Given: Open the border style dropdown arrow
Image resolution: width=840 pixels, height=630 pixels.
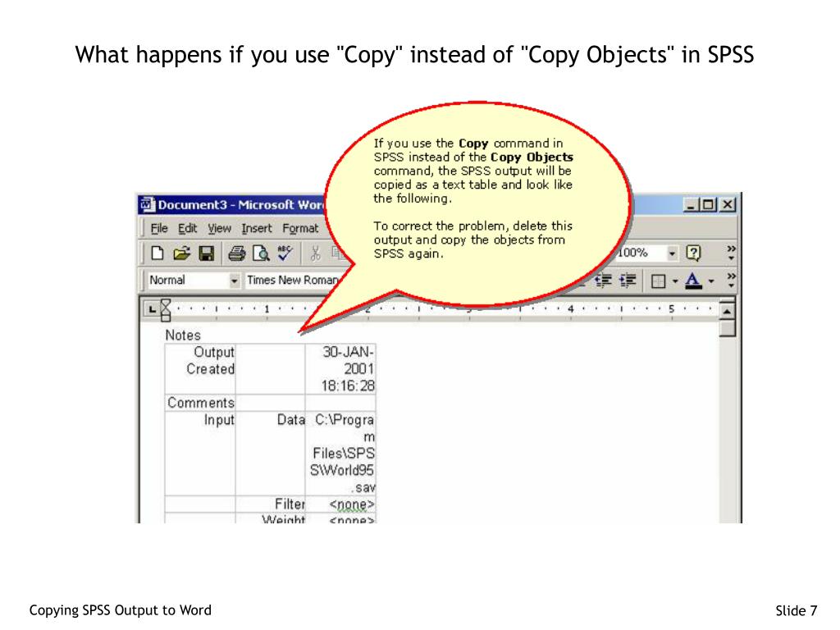Looking at the screenshot, I should [x=675, y=281].
